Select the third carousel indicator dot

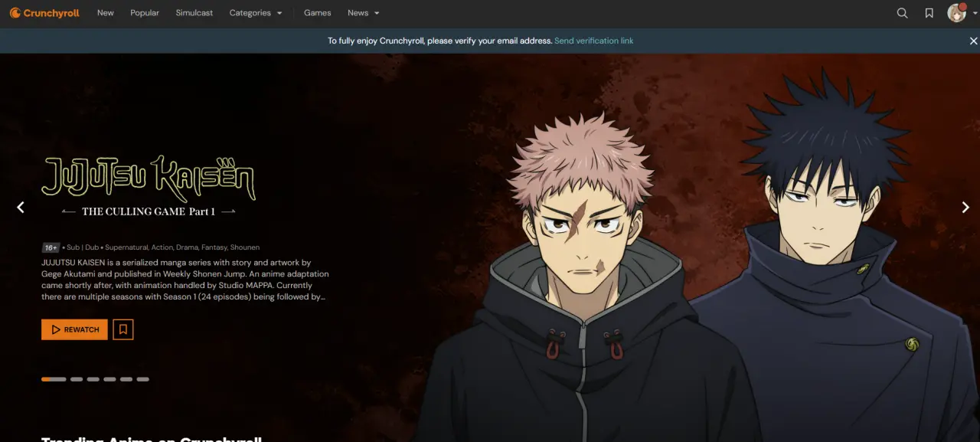click(93, 379)
